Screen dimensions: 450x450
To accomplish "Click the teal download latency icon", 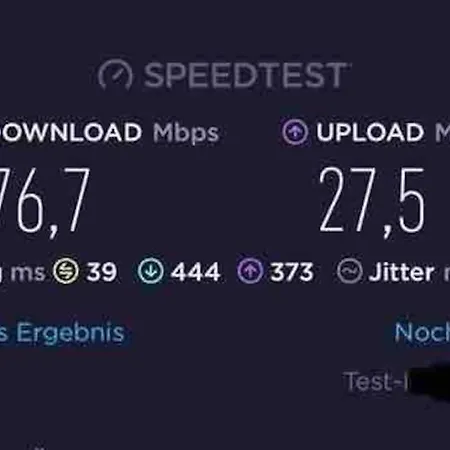I will [151, 271].
